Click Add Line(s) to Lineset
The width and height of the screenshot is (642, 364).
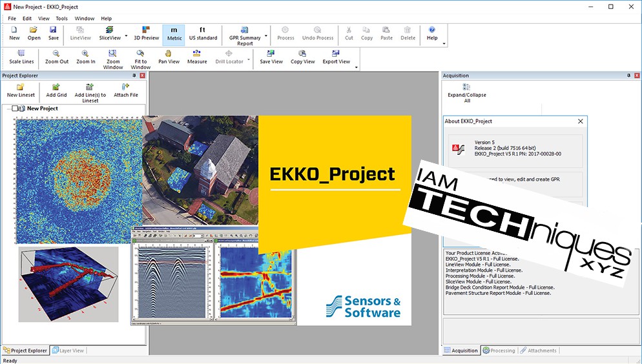click(x=90, y=93)
